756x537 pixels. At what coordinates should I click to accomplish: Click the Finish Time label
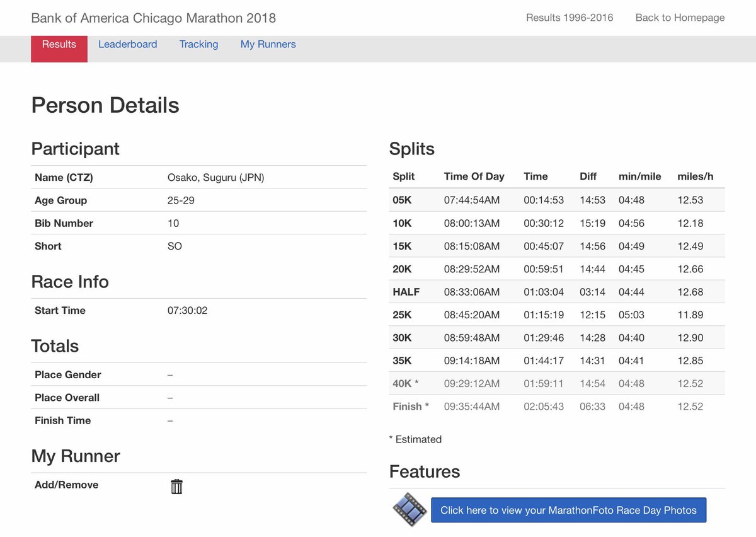coord(62,420)
